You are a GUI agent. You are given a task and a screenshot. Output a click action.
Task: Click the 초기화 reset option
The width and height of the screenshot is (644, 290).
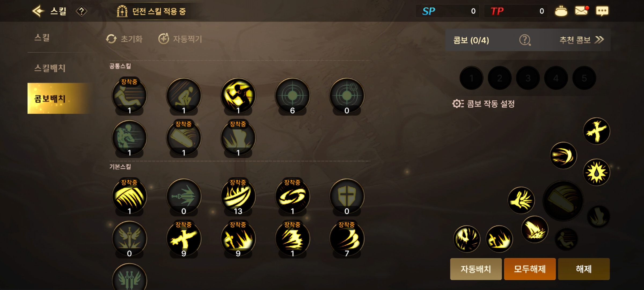[x=124, y=39]
